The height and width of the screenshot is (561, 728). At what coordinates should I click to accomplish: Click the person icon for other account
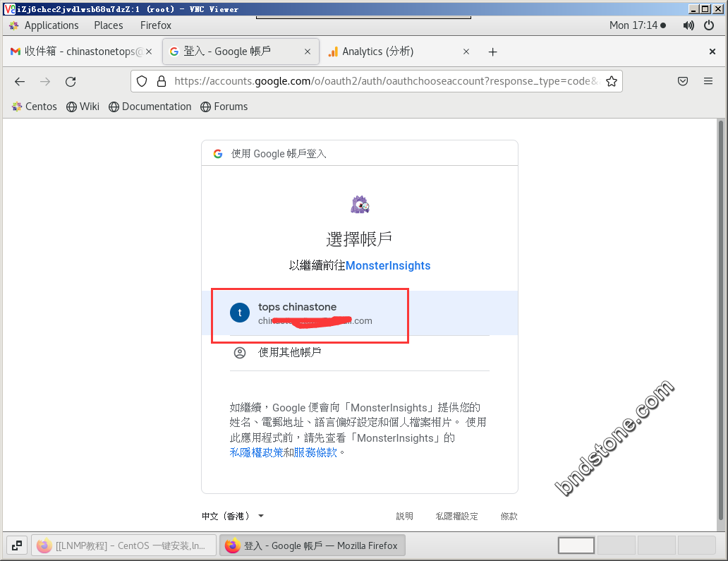240,353
